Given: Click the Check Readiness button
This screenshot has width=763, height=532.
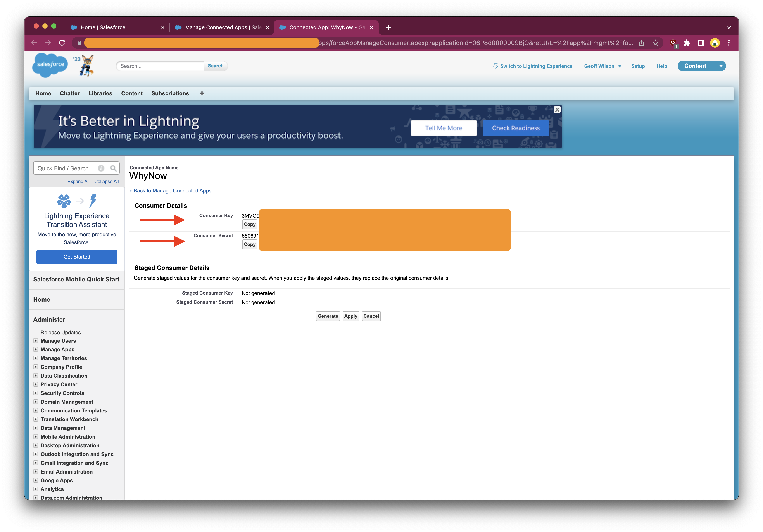Looking at the screenshot, I should 516,128.
